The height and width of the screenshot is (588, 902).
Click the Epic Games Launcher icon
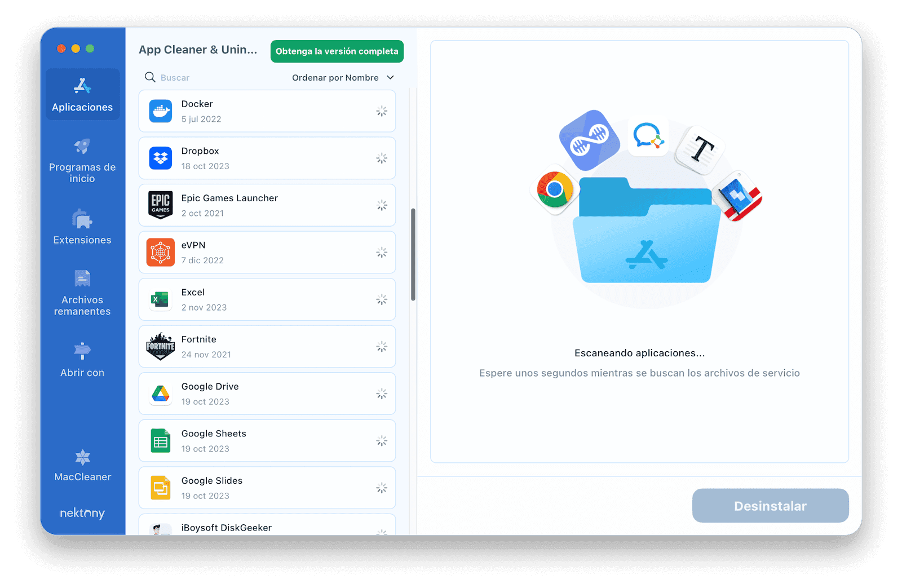pyautogui.click(x=161, y=205)
